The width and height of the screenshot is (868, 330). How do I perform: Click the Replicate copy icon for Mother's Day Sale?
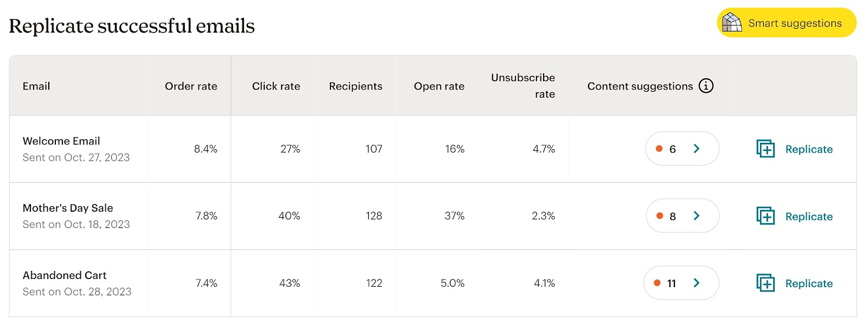pos(765,216)
